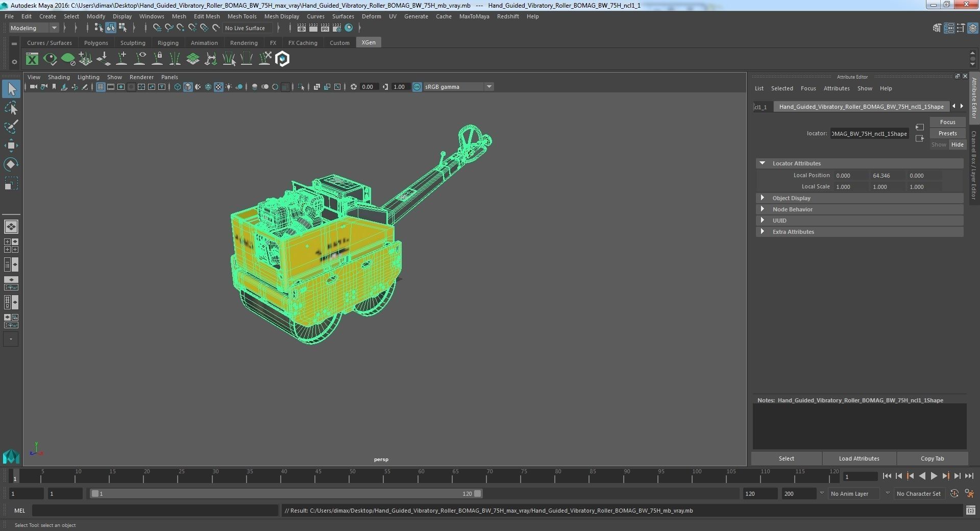This screenshot has width=980, height=531.
Task: Click the Presets button
Action: 947,133
